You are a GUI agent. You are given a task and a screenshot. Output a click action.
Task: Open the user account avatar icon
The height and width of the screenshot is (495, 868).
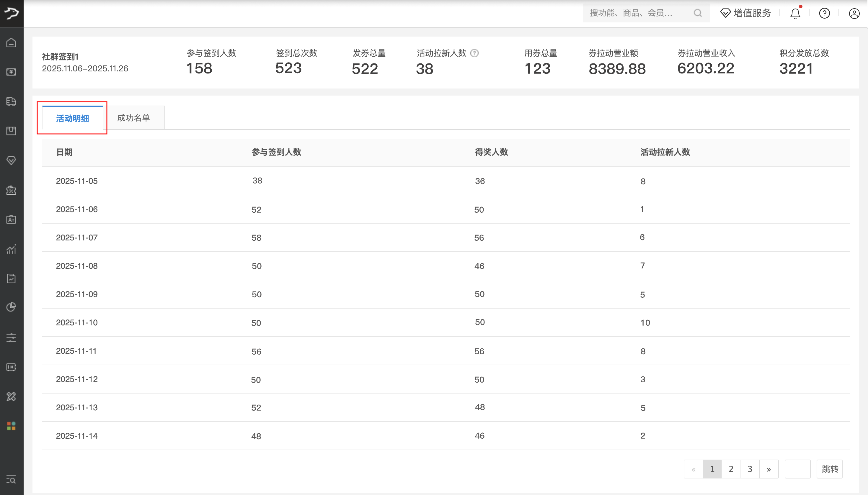click(x=854, y=14)
